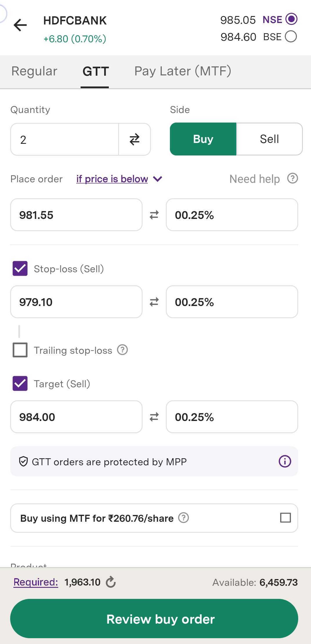Open MPP protection info icon

click(x=285, y=461)
